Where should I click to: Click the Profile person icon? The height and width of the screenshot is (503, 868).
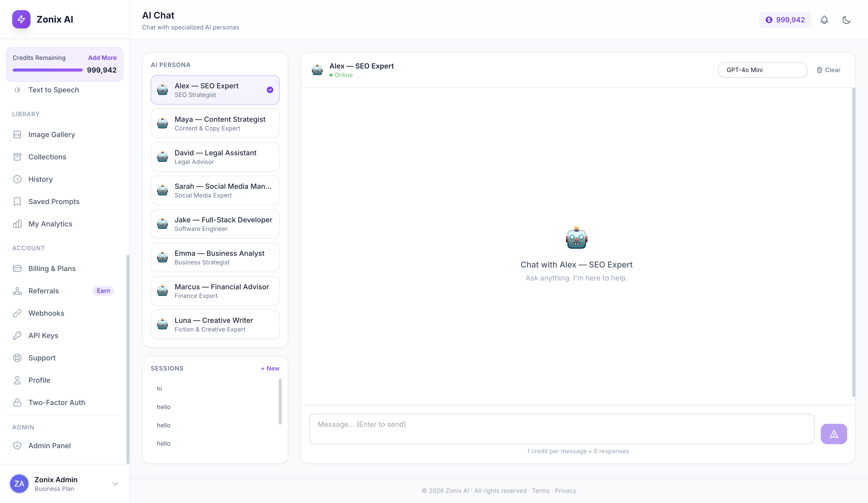[x=17, y=380]
